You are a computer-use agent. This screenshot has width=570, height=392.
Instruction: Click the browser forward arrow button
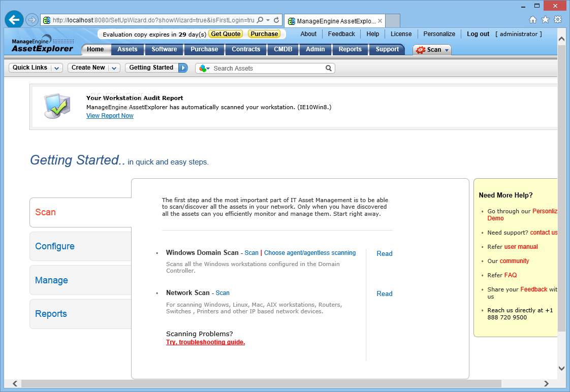pyautogui.click(x=32, y=20)
